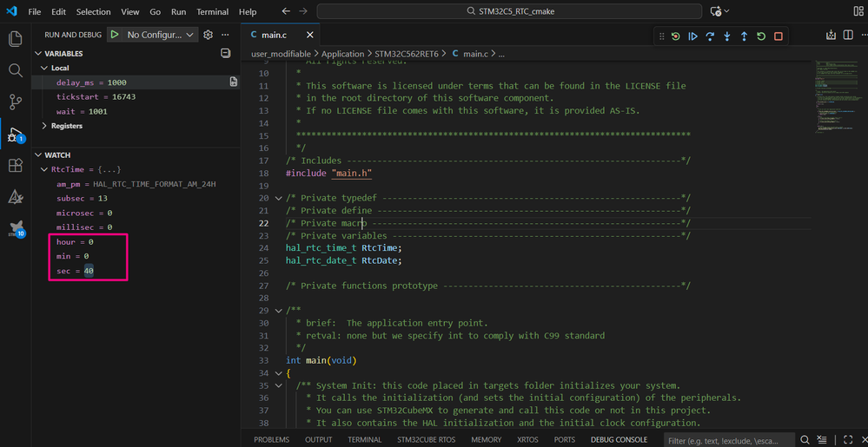Image resolution: width=868 pixels, height=447 pixels.
Task: Open launch configuration gear icon
Action: click(208, 35)
